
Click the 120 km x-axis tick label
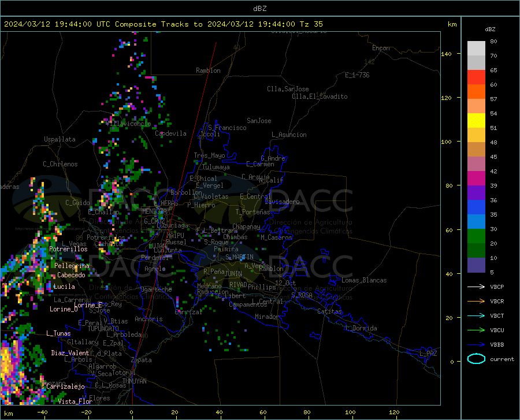pyautogui.click(x=394, y=412)
